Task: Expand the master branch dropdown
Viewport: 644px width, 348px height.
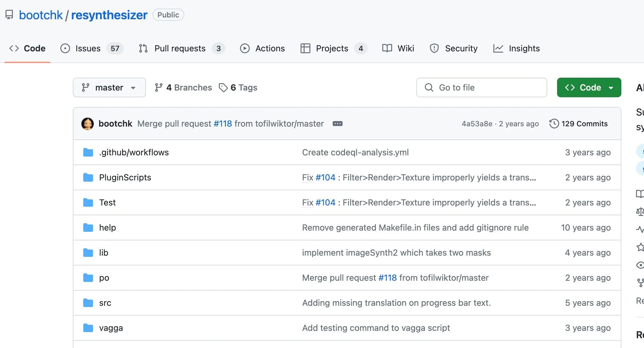Action: [x=109, y=87]
